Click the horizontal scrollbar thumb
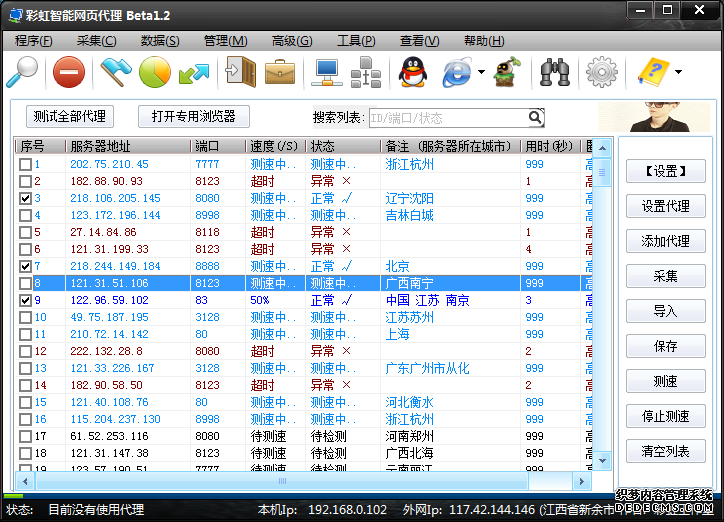This screenshot has height=522, width=724. point(282,481)
